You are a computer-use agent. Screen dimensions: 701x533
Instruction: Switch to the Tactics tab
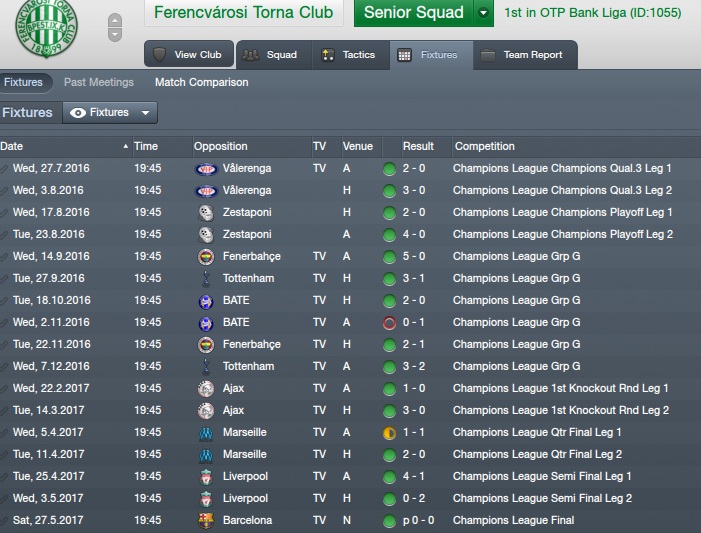coord(349,55)
